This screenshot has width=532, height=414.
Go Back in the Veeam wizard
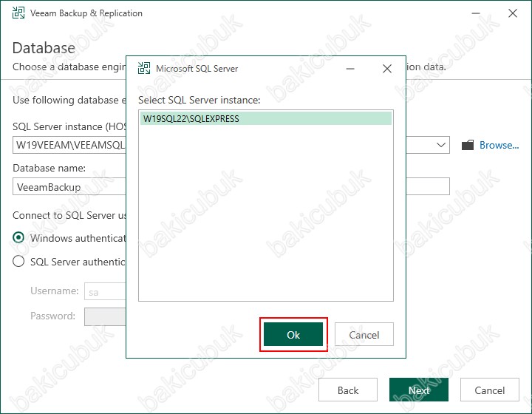coord(348,390)
